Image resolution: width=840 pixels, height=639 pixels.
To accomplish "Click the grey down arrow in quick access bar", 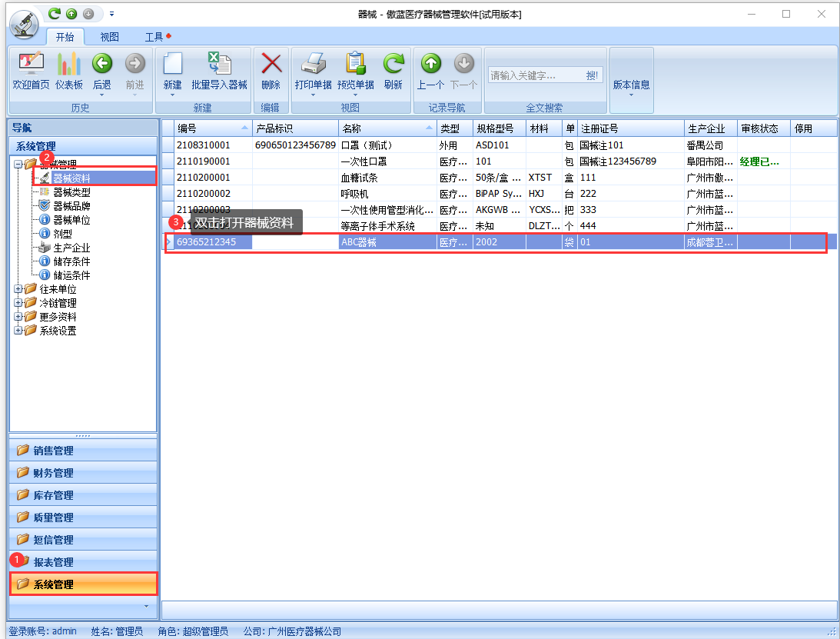I will point(88,14).
